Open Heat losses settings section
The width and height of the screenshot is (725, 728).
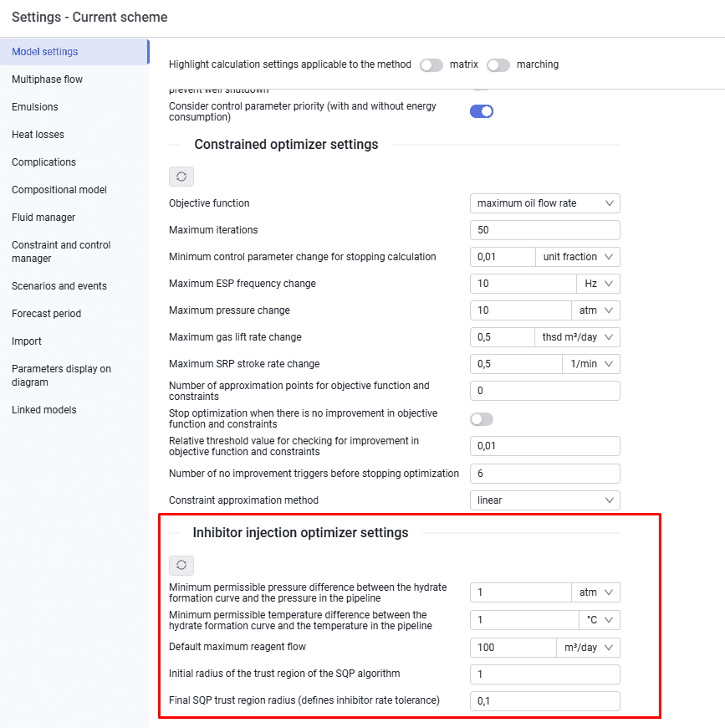(74, 135)
